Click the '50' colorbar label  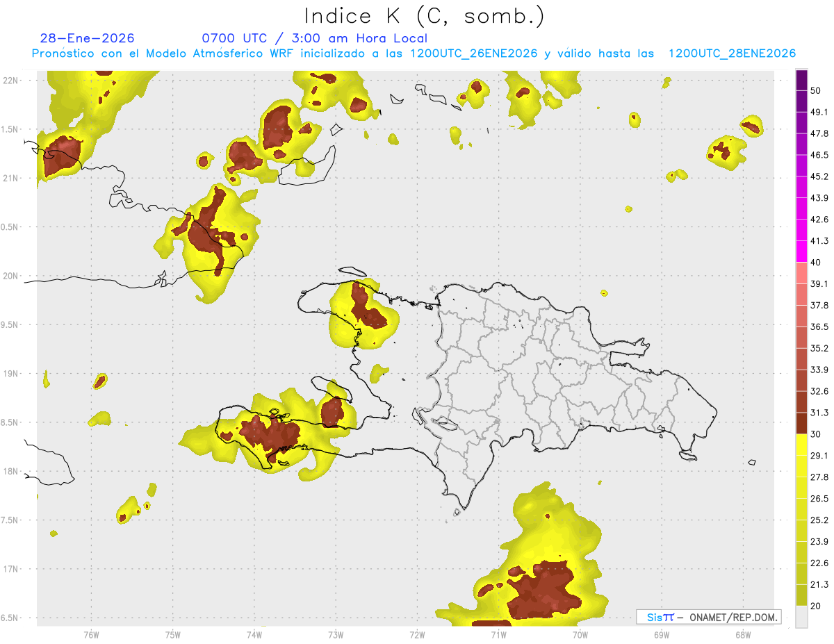click(x=816, y=90)
